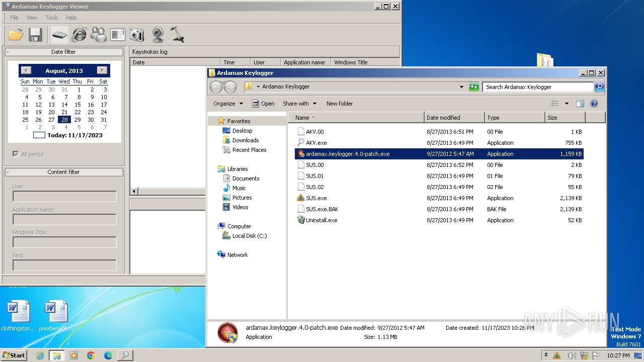Click Network in navigation pane

tap(237, 255)
